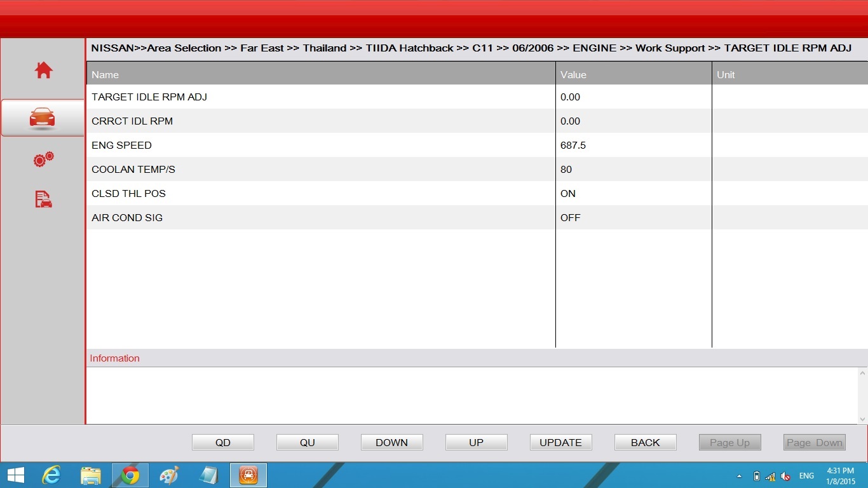Select the TARGET IDLE RPM ADJ row

477,97
